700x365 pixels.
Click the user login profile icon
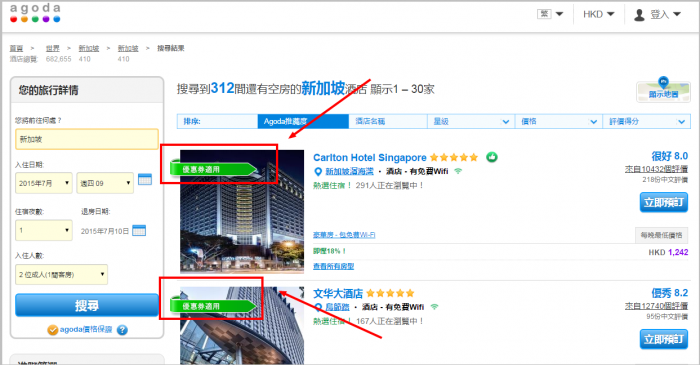click(639, 15)
